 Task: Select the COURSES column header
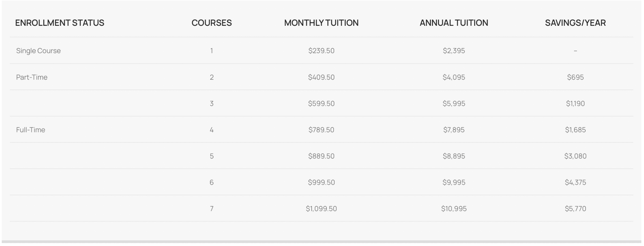(212, 23)
